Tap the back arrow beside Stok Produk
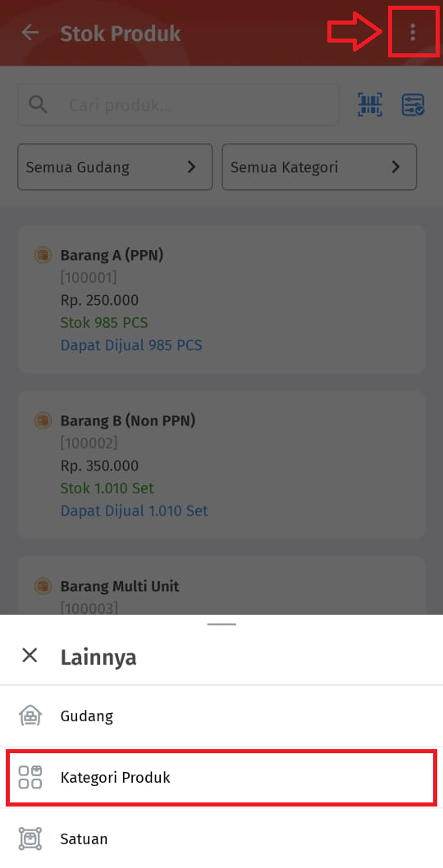 (30, 33)
